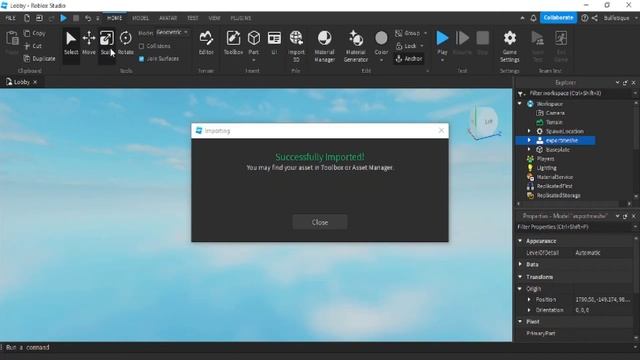Open the FILE menu

coord(10,18)
